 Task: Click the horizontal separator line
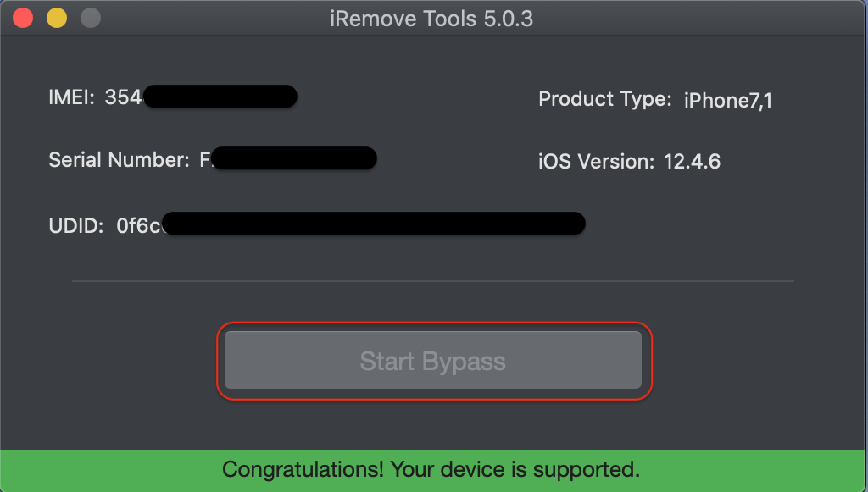pos(433,281)
